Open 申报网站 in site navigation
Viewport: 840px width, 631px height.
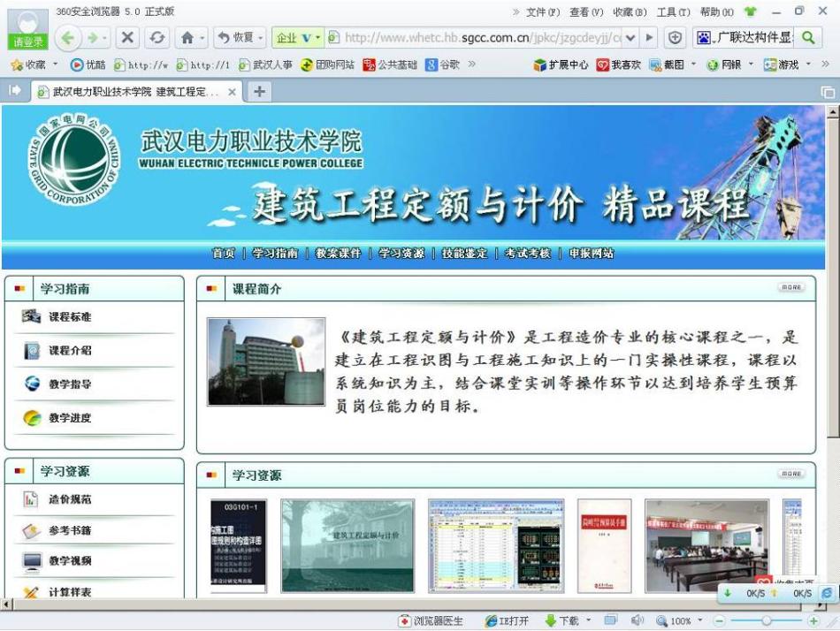591,253
